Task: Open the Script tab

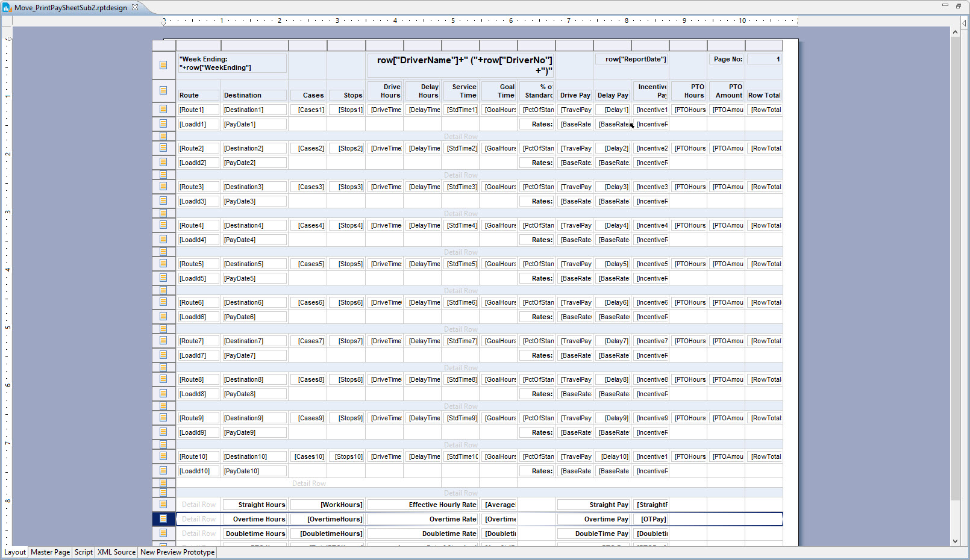Action: [x=84, y=552]
